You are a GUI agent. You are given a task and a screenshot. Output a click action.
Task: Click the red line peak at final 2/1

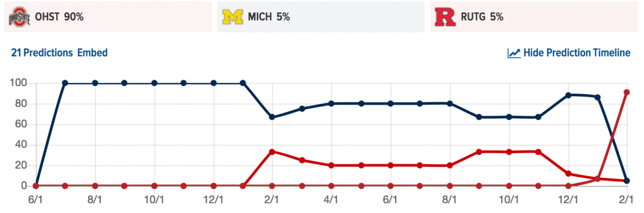point(627,92)
